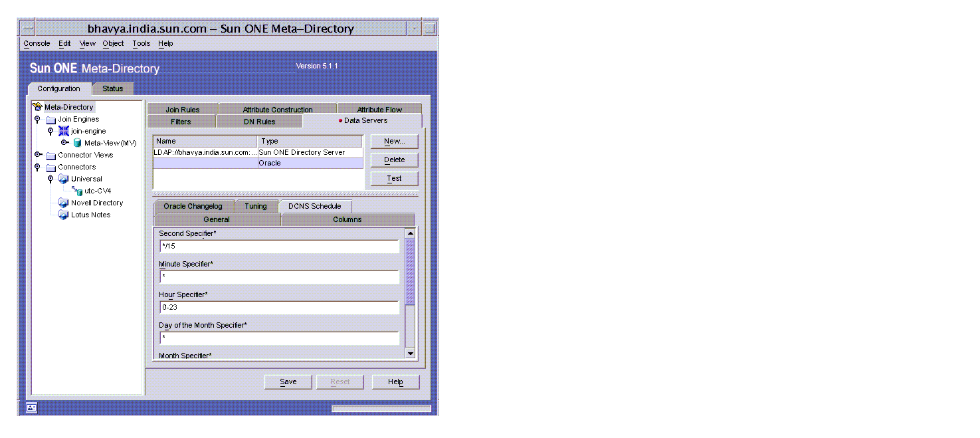
Task: Click the Name column header
Action: (205, 142)
